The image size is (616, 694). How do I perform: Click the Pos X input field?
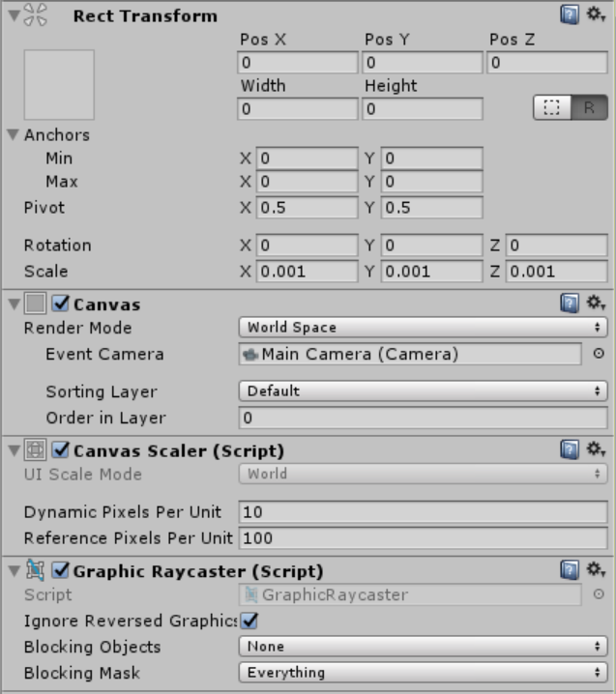pos(298,63)
